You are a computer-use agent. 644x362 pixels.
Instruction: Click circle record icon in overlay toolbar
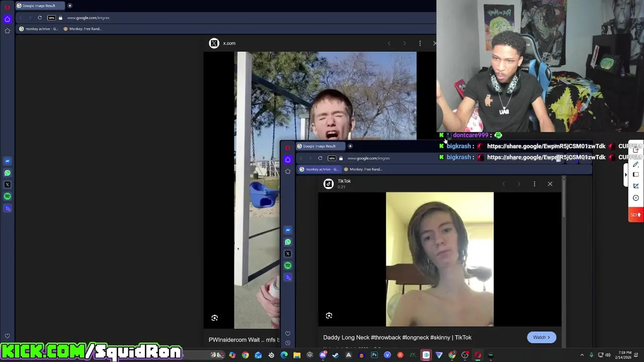[636, 198]
